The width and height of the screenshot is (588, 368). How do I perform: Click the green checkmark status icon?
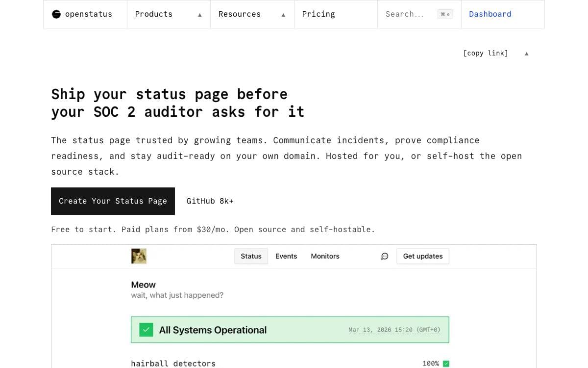coord(146,330)
